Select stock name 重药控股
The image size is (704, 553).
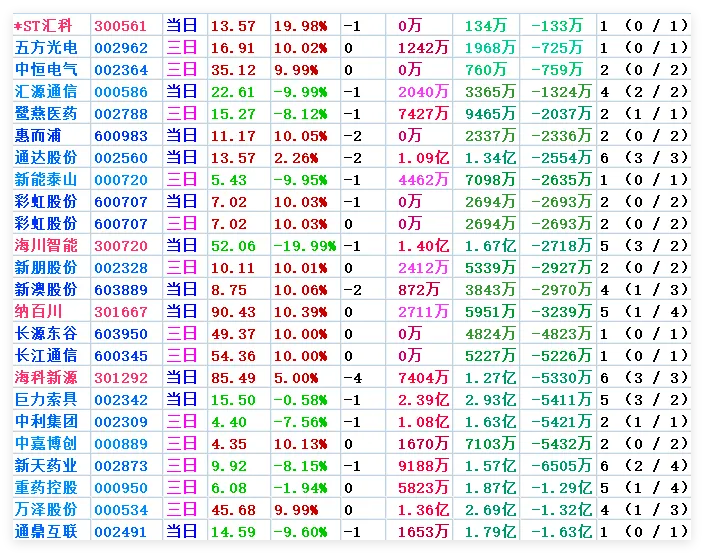(x=46, y=487)
